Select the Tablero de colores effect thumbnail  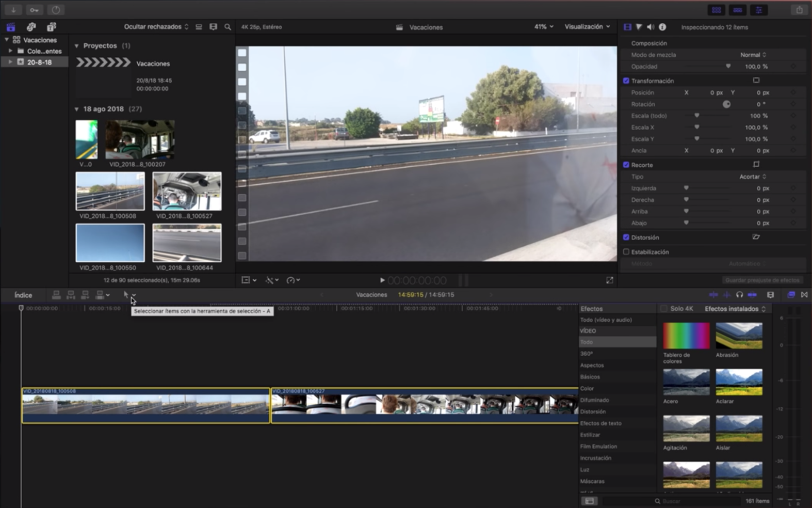tap(686, 336)
